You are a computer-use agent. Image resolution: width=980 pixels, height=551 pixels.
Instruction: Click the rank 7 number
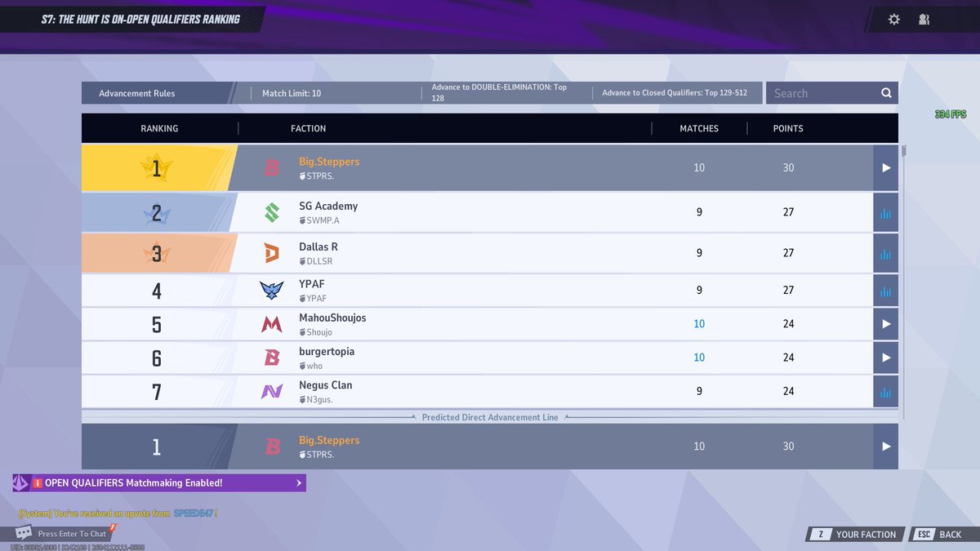point(156,392)
